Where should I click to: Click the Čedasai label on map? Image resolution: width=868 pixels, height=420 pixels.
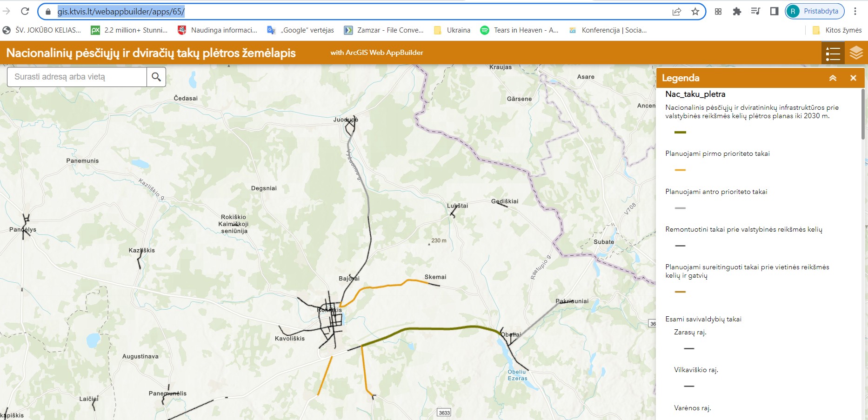[186, 98]
